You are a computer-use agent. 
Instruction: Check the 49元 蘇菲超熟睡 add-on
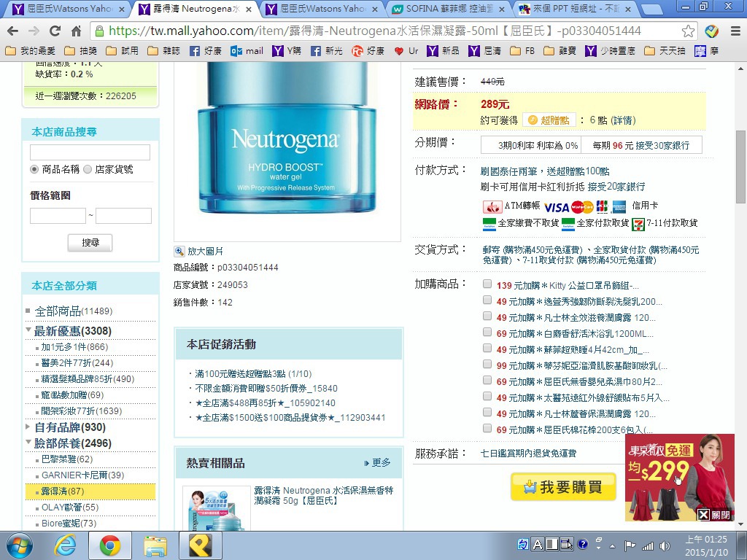[x=487, y=348]
